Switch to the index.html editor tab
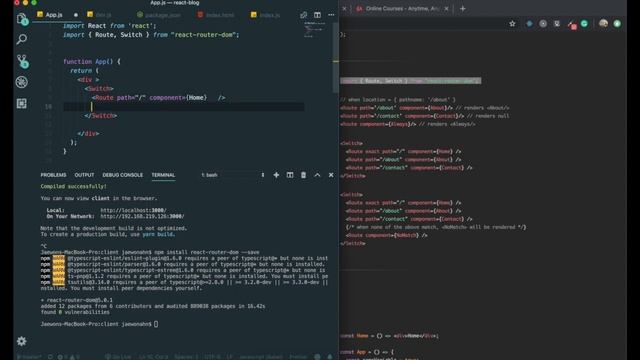This screenshot has width=640, height=360. click(x=216, y=15)
